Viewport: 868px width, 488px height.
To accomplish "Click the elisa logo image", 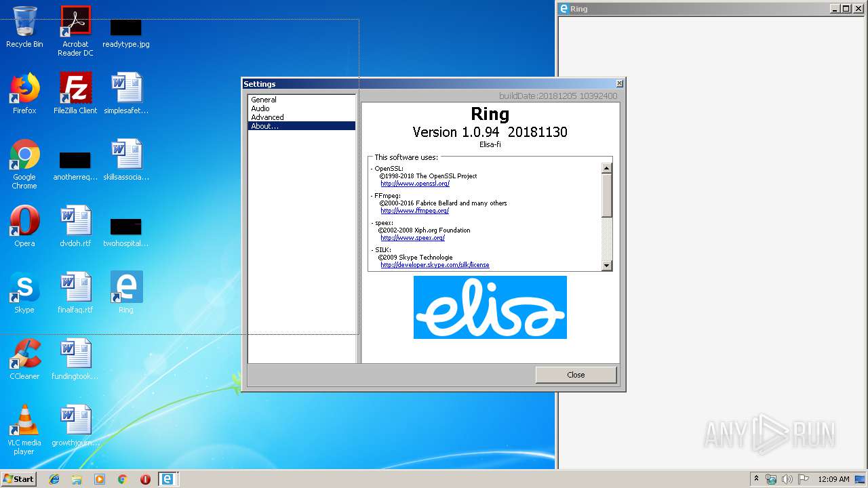I will coord(490,307).
